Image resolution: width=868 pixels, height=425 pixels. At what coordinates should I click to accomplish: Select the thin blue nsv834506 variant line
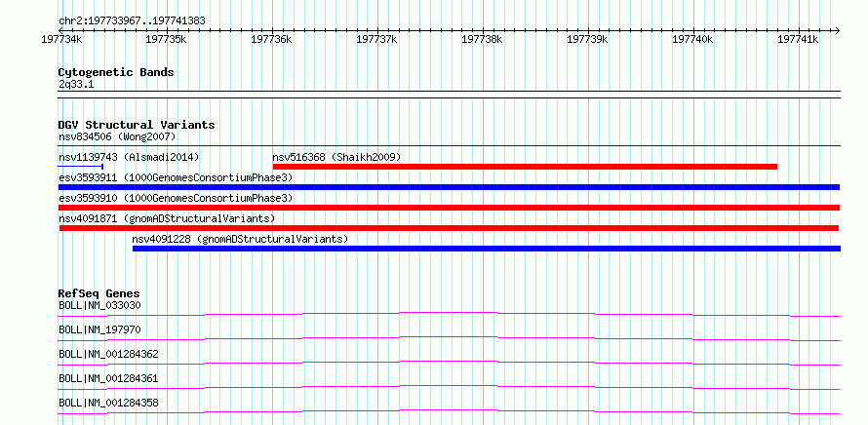[x=449, y=146]
